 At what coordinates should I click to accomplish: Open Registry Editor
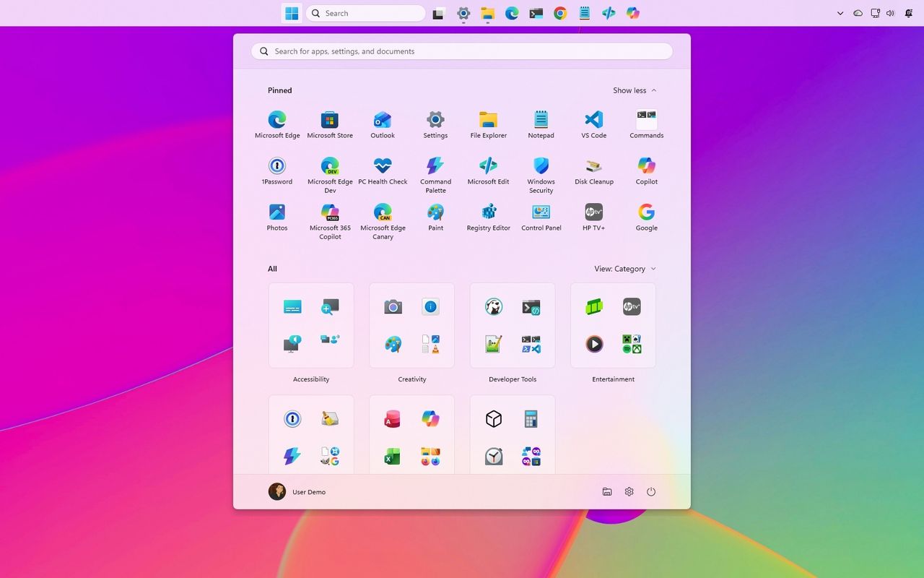pyautogui.click(x=488, y=217)
